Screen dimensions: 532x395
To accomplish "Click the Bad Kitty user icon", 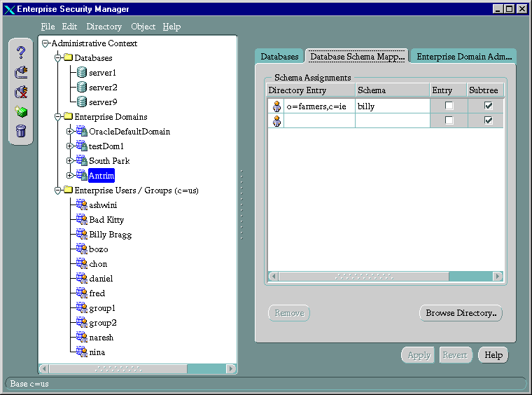I will click(x=82, y=220).
